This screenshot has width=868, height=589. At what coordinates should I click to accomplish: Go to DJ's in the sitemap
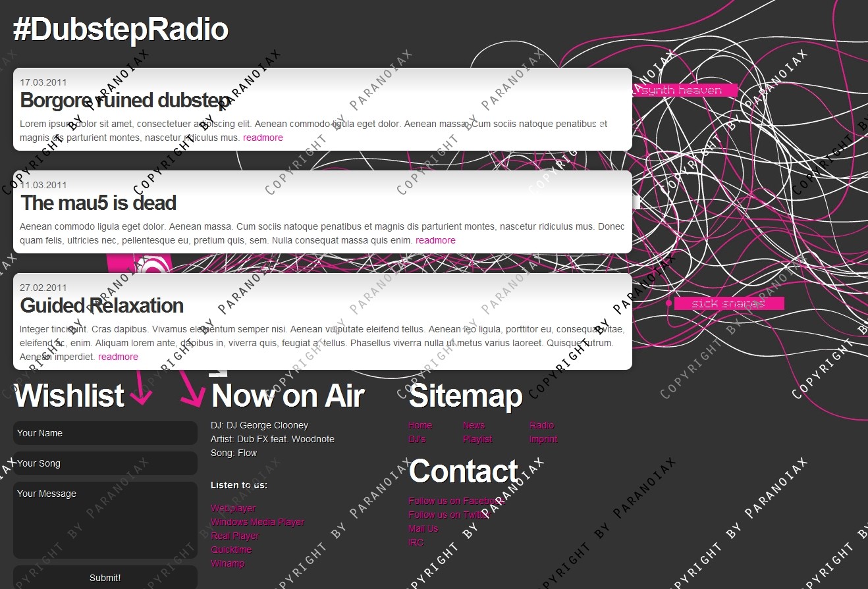[x=417, y=439]
